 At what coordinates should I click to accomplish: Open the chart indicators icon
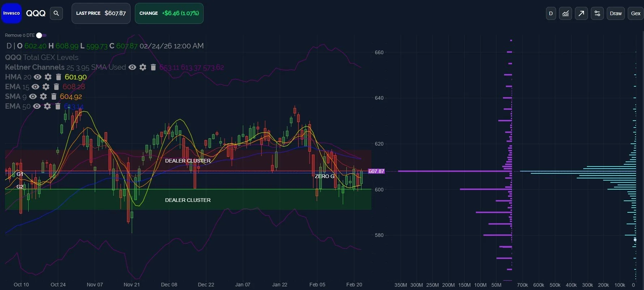tap(566, 13)
